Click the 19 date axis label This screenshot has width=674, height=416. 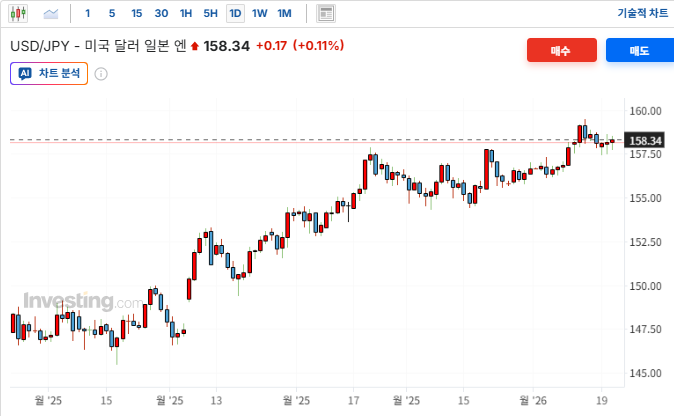[602, 401]
